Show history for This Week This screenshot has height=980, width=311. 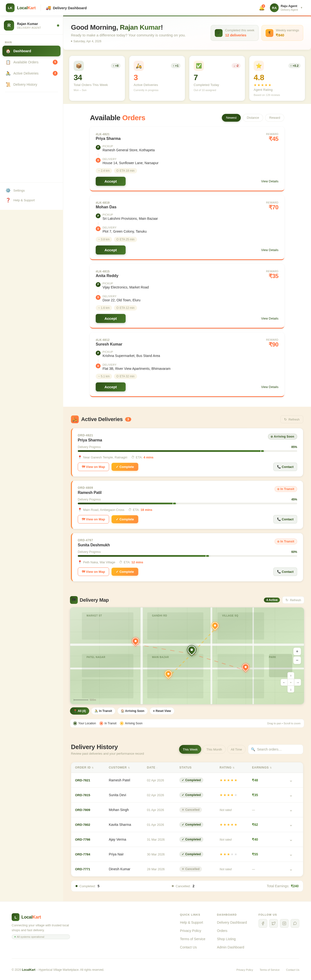click(190, 750)
